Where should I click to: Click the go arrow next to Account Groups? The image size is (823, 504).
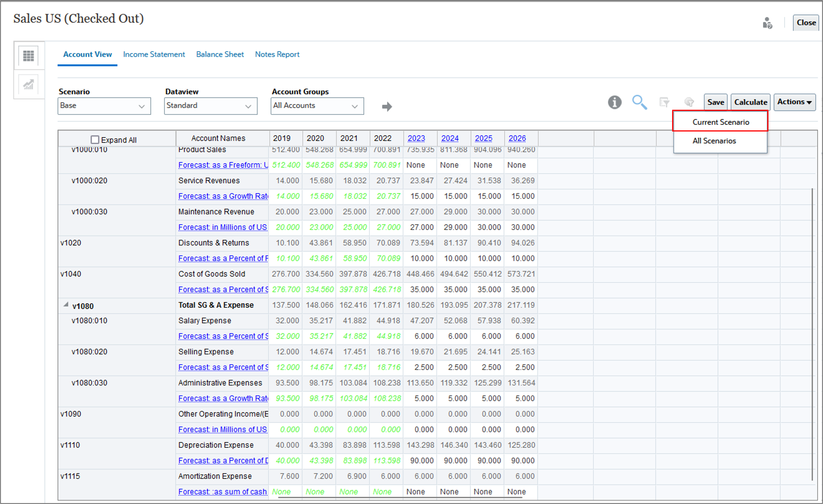(x=387, y=106)
